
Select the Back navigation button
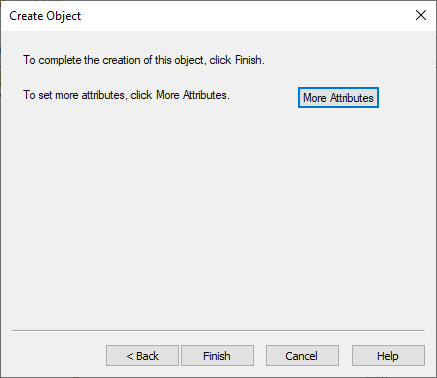[x=142, y=356]
